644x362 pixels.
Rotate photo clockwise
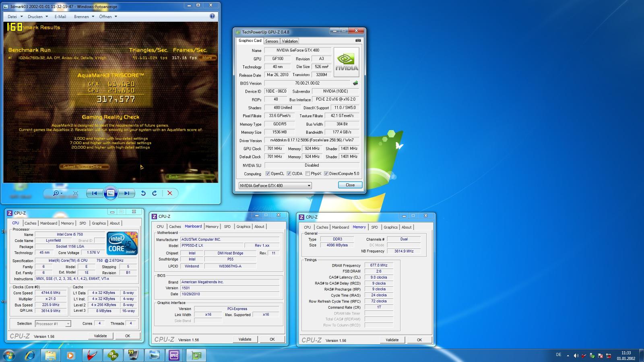pyautogui.click(x=155, y=193)
